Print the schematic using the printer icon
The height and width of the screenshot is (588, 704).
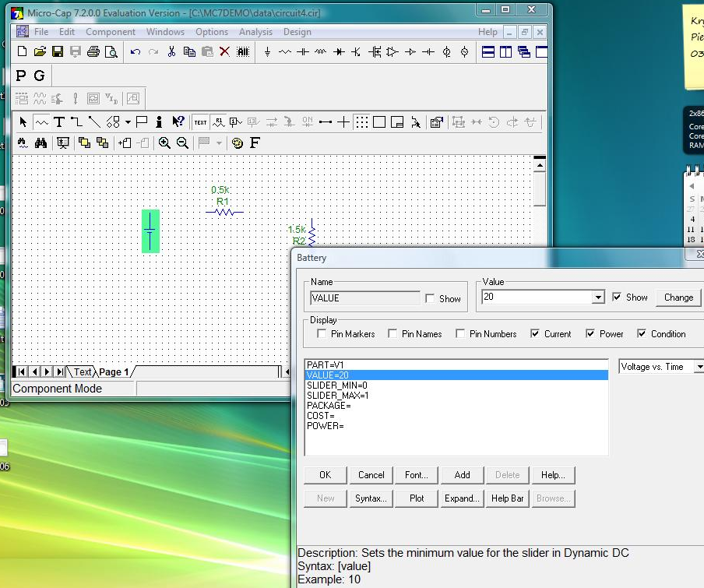(93, 51)
